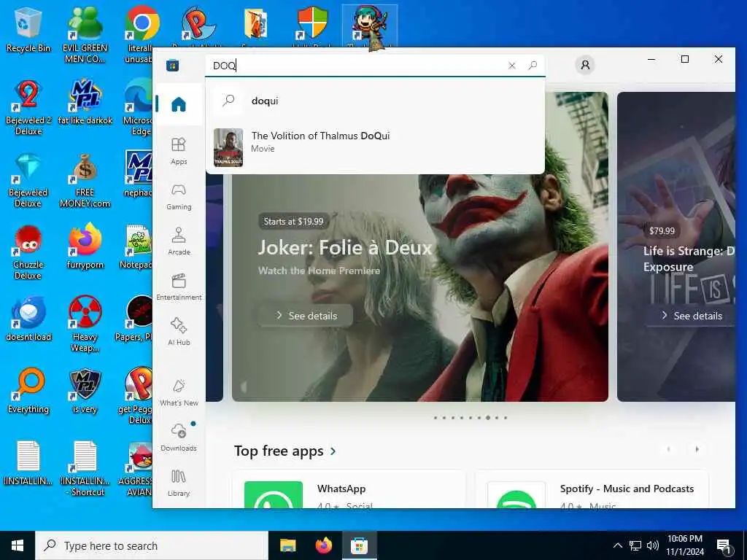
Task: Select the Everything search shortcut
Action: 28,392
